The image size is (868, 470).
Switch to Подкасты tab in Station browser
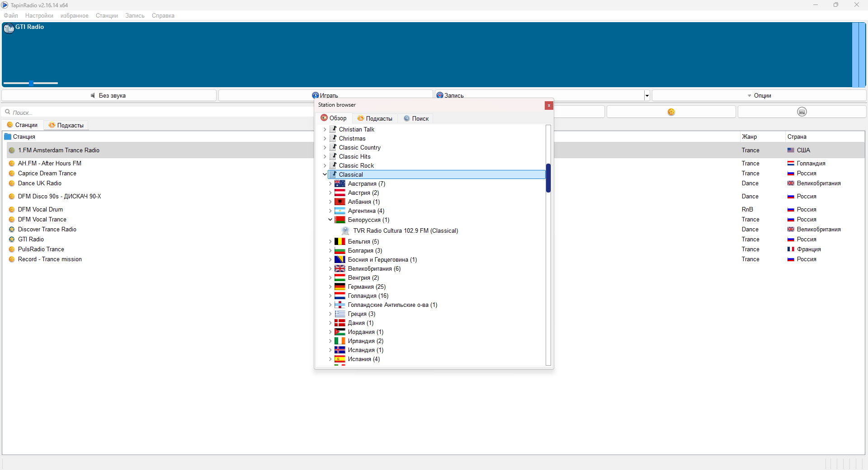pyautogui.click(x=375, y=118)
